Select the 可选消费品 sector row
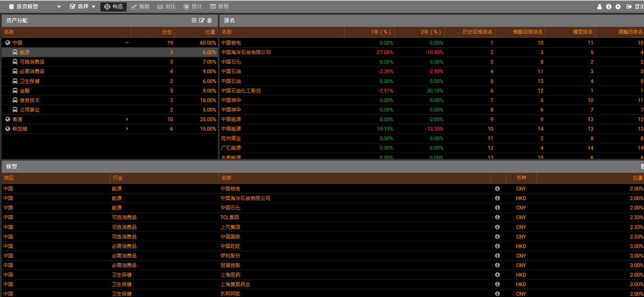Viewport: 644px width, 297px height. pos(110,62)
